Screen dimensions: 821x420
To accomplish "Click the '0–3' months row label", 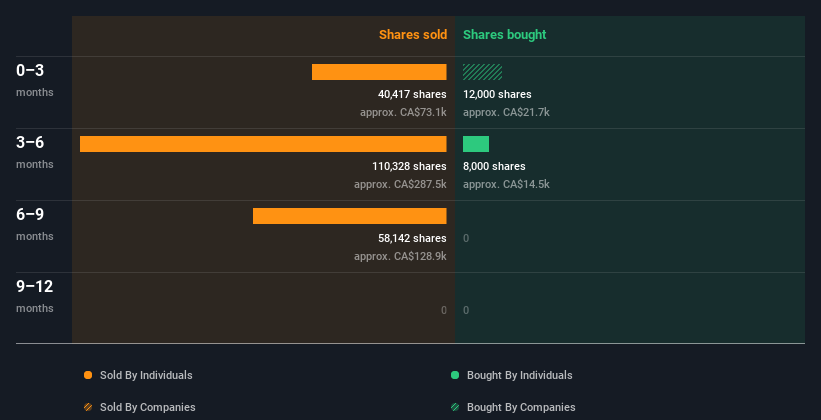I will [30, 70].
